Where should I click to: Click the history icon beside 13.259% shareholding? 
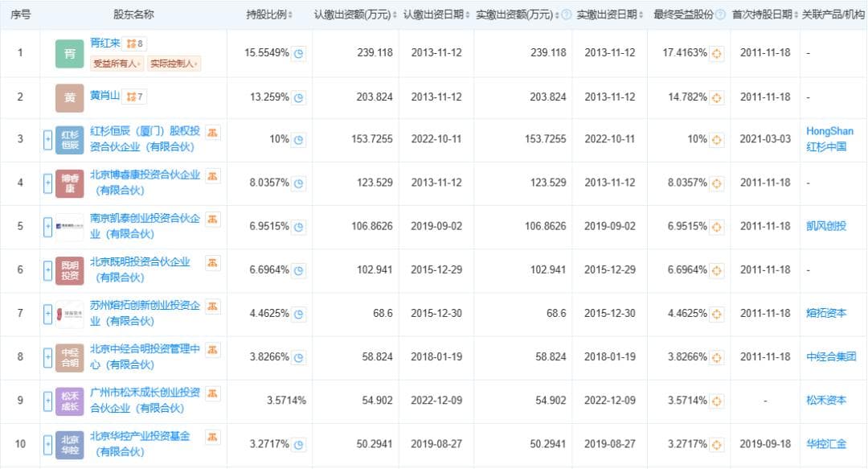coord(299,97)
